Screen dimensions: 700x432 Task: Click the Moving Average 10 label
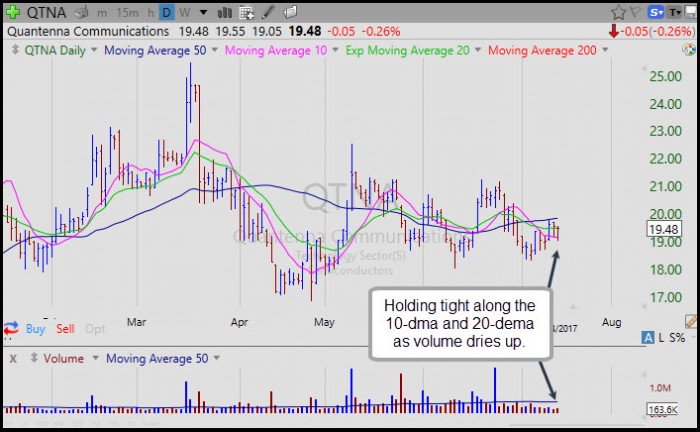tap(276, 50)
